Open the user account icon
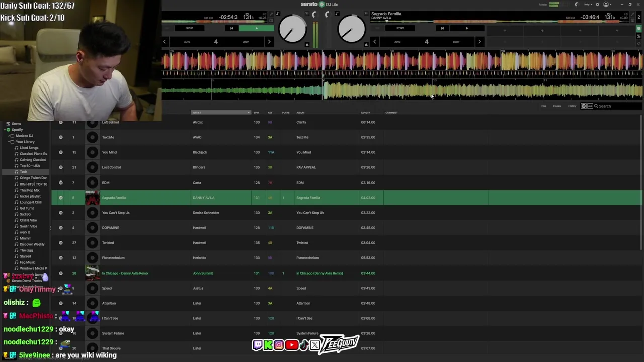 click(606, 4)
